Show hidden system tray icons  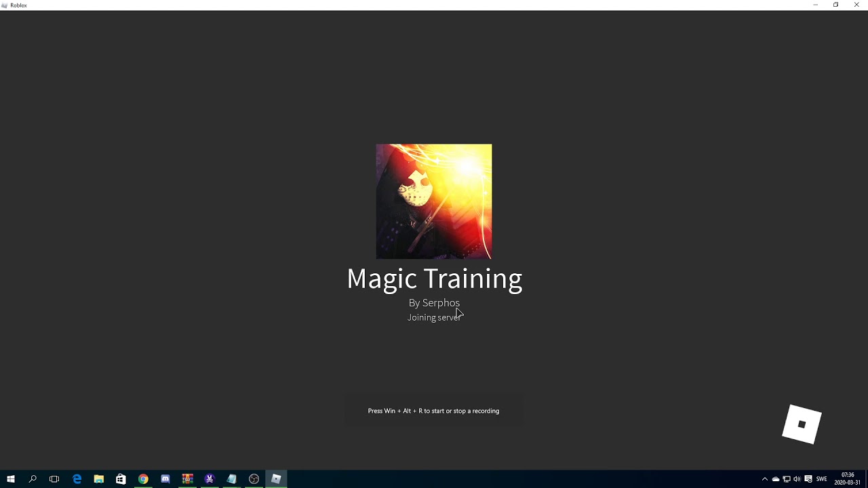click(765, 479)
